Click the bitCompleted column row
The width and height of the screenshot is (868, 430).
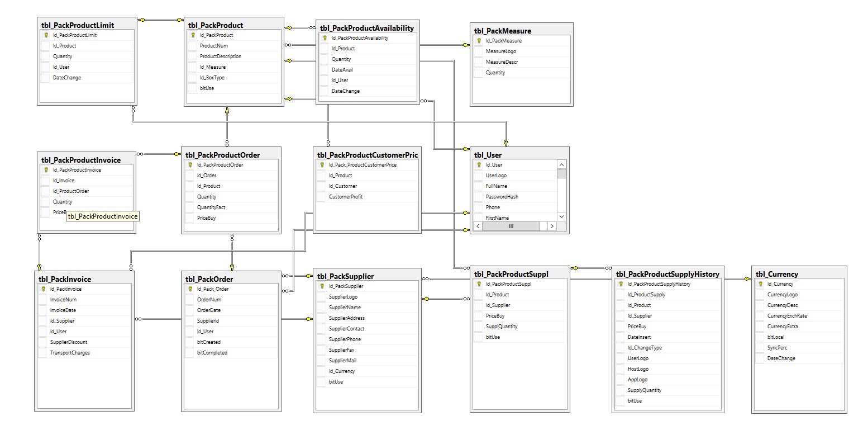point(231,353)
